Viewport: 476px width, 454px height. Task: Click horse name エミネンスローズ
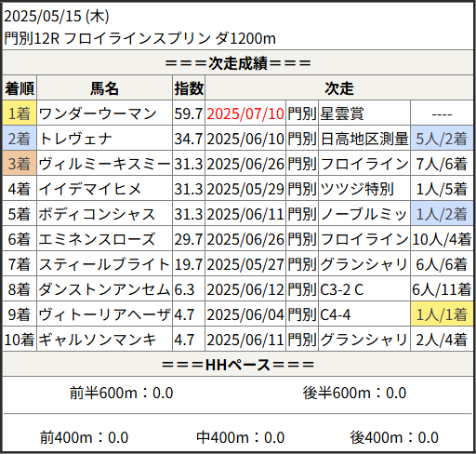[97, 239]
